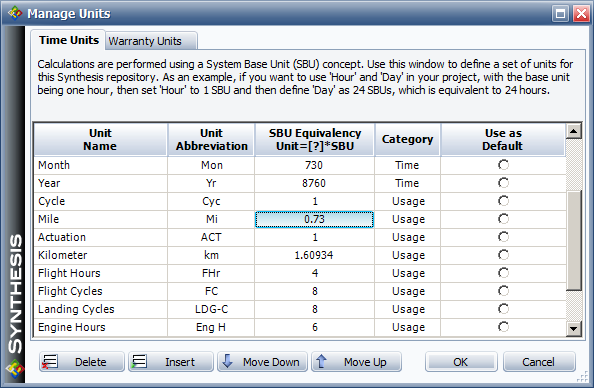This screenshot has width=594, height=388.
Task: Confirm changes with the OK button
Action: (461, 362)
